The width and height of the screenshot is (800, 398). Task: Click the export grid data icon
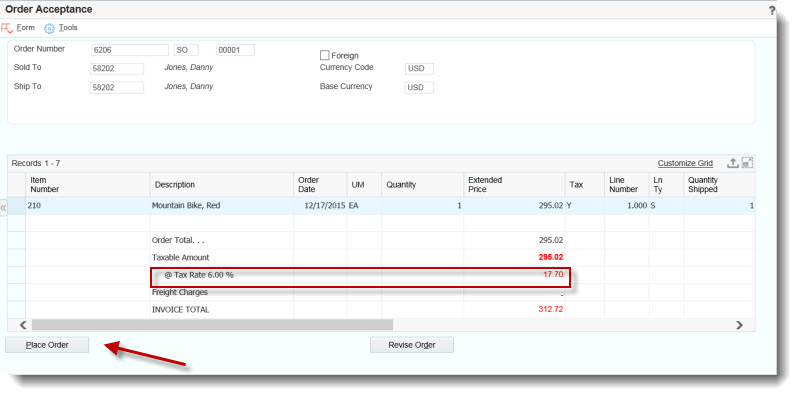[733, 163]
